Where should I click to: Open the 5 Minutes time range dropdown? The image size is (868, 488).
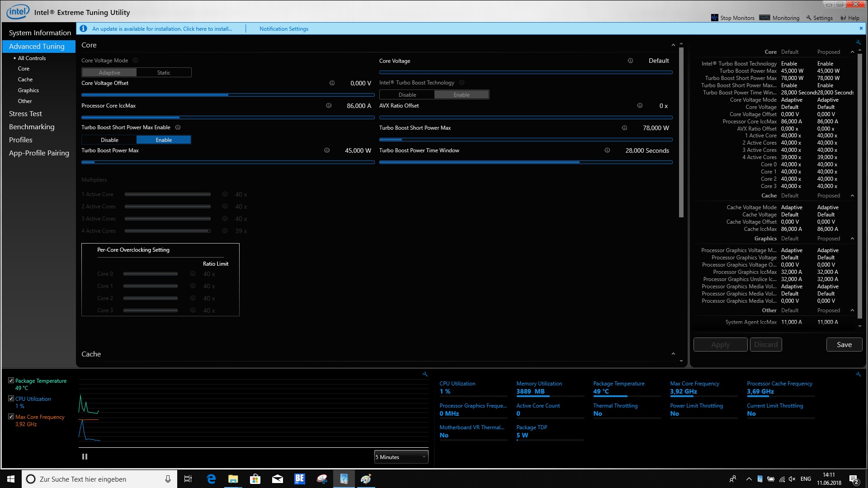[401, 457]
